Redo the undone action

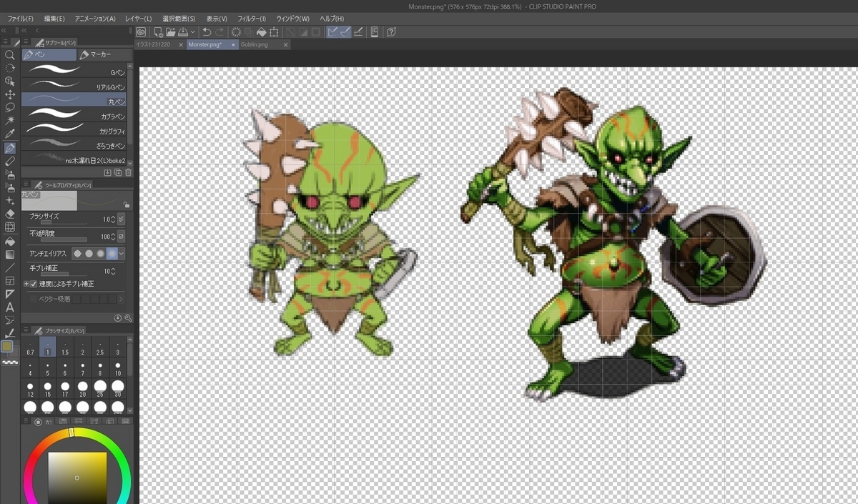pos(219,31)
